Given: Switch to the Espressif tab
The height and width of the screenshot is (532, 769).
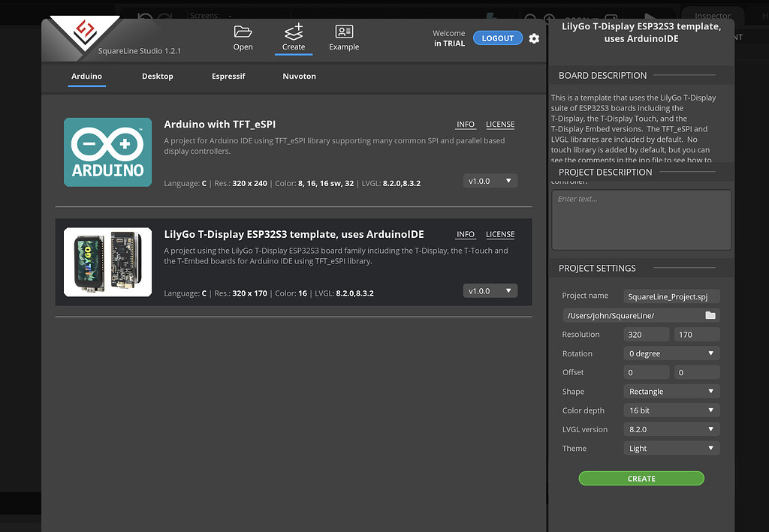Looking at the screenshot, I should [x=228, y=77].
